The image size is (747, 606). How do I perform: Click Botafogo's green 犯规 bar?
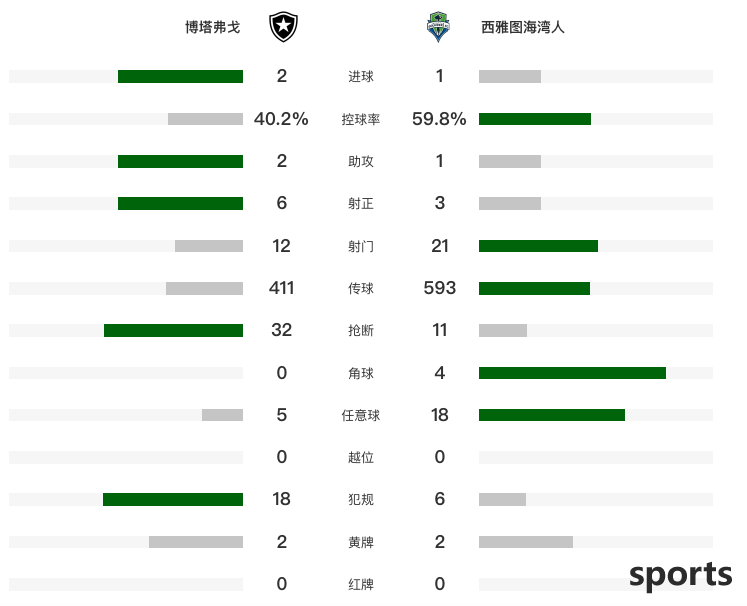pos(173,499)
